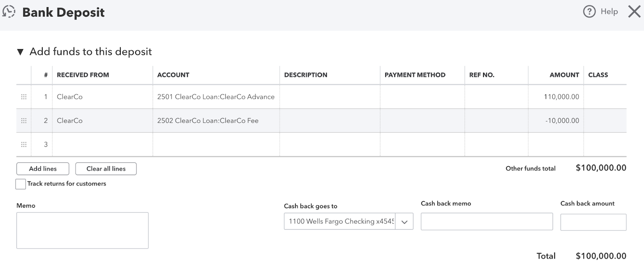Click the Other funds total $100,000.00 value

pyautogui.click(x=601, y=168)
